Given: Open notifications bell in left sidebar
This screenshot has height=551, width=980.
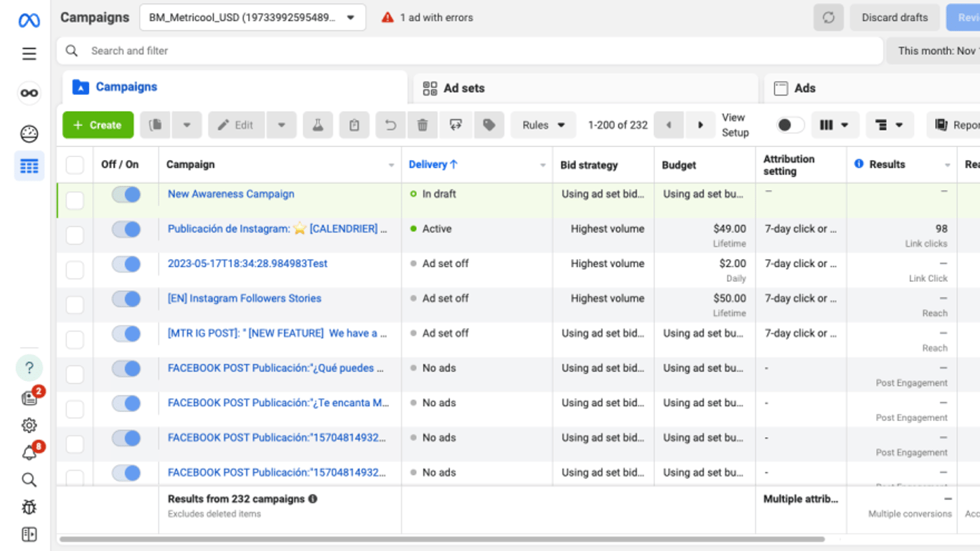Looking at the screenshot, I should pyautogui.click(x=29, y=453).
